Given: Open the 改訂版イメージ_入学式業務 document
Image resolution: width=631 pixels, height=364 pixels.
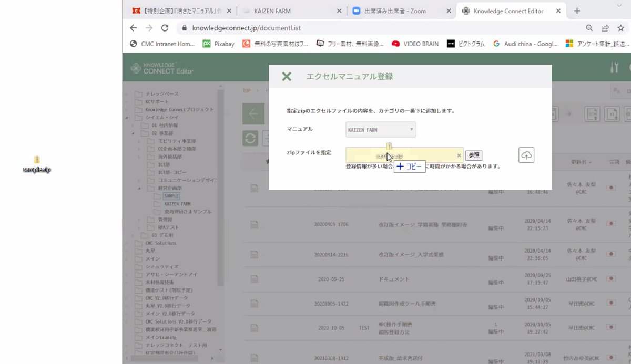Looking at the screenshot, I should click(411, 254).
